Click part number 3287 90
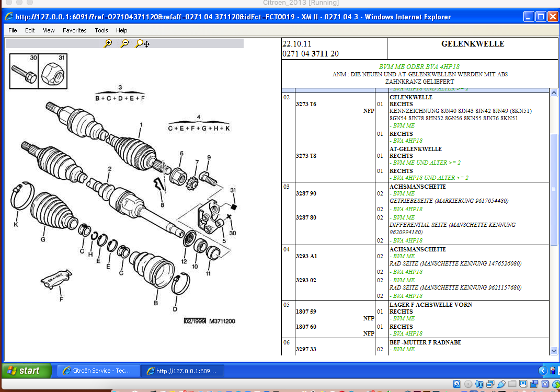Viewport: 560px width, 392px height. (x=306, y=193)
